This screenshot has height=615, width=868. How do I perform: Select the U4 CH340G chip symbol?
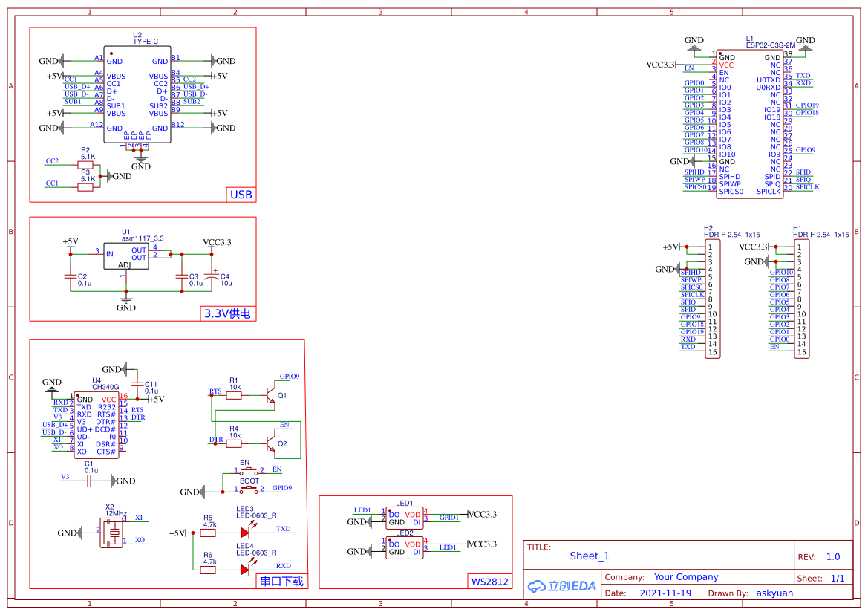(x=97, y=425)
